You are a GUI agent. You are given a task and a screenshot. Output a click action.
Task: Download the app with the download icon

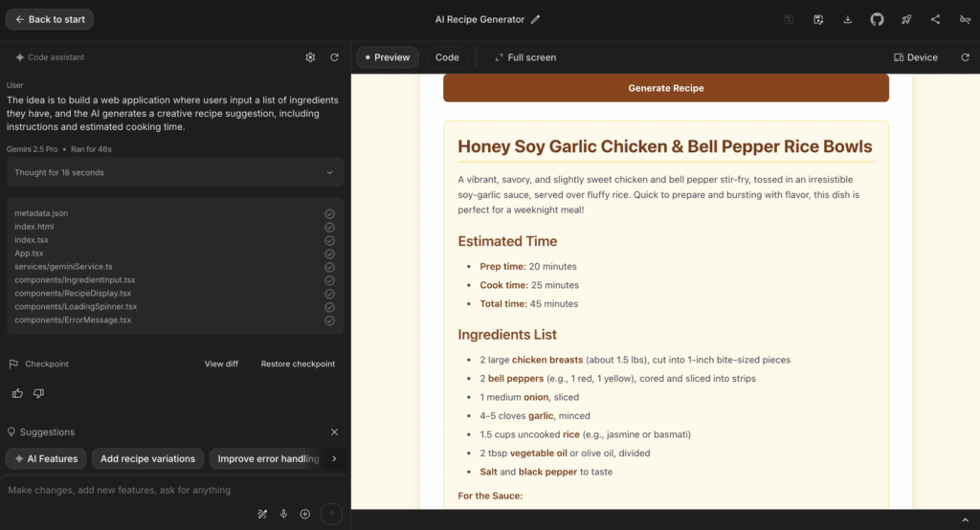pyautogui.click(x=848, y=19)
